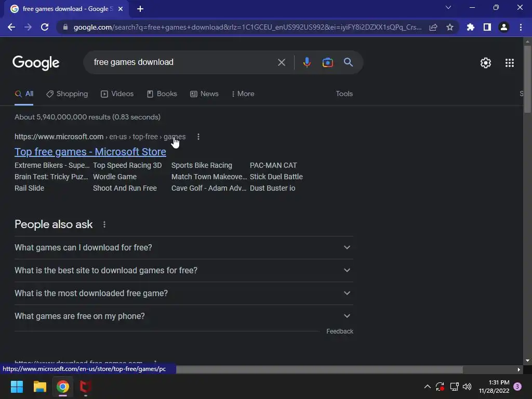
Task: Open the Top Speed Racing 3D link
Action: click(127, 165)
